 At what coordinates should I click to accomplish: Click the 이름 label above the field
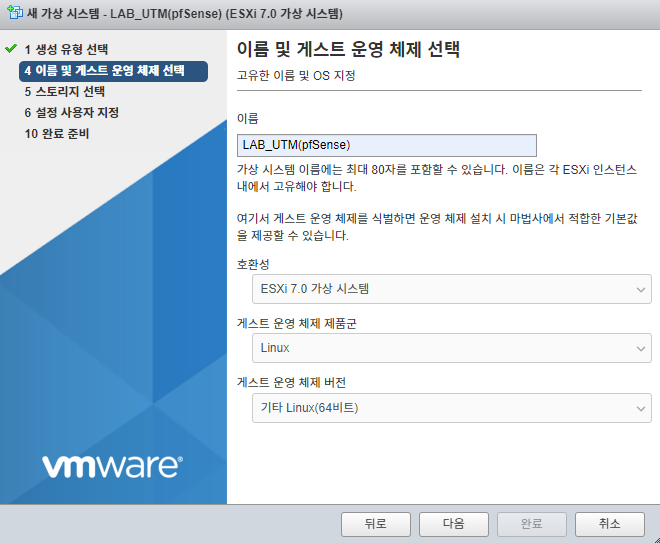click(248, 118)
